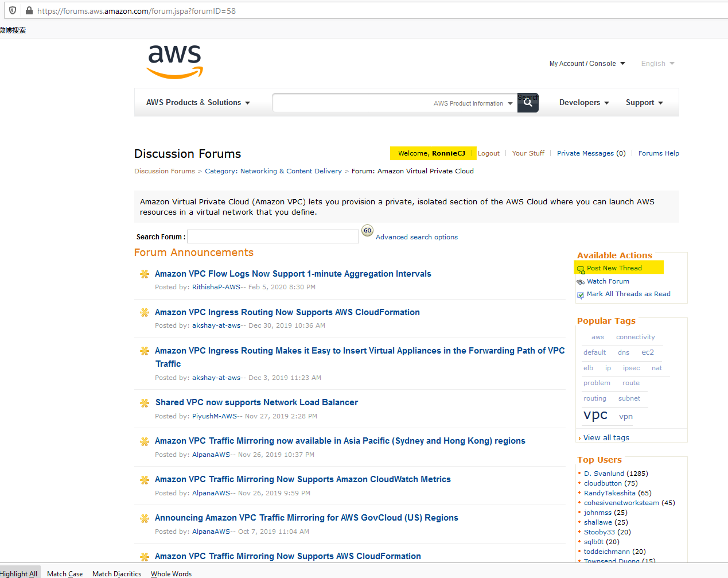Image resolution: width=728 pixels, height=578 pixels.
Task: Open My Account / Console dropdown
Action: tap(587, 64)
